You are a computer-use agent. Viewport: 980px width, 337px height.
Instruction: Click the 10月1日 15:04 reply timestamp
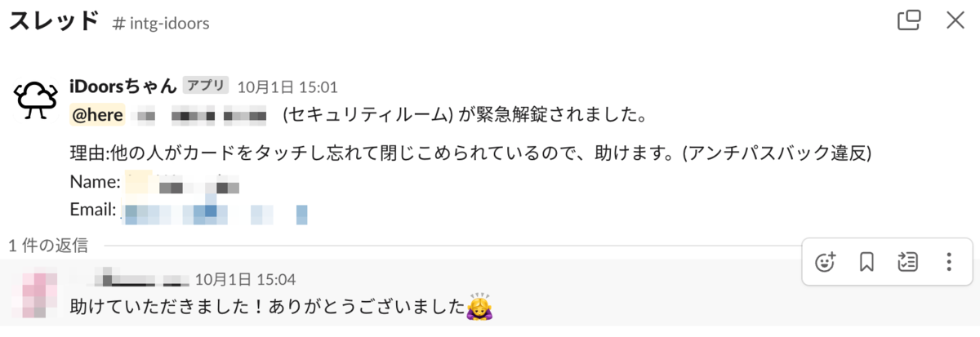click(x=245, y=279)
